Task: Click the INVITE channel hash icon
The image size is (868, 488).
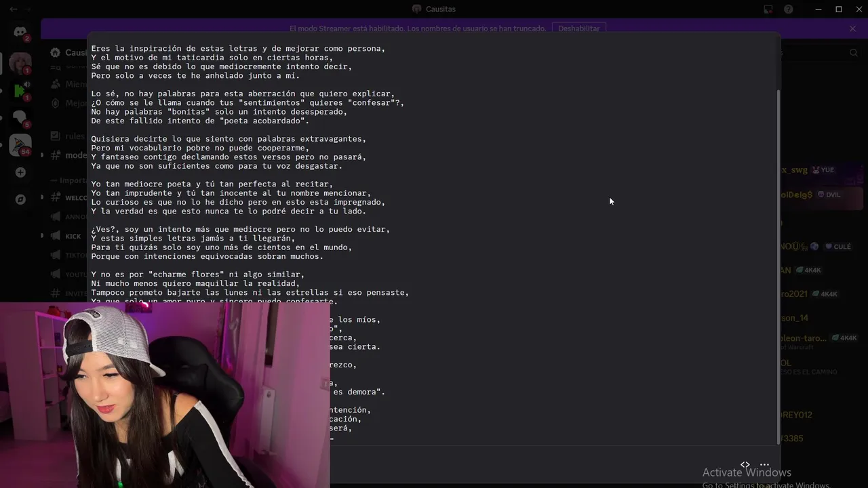Action: click(56, 293)
